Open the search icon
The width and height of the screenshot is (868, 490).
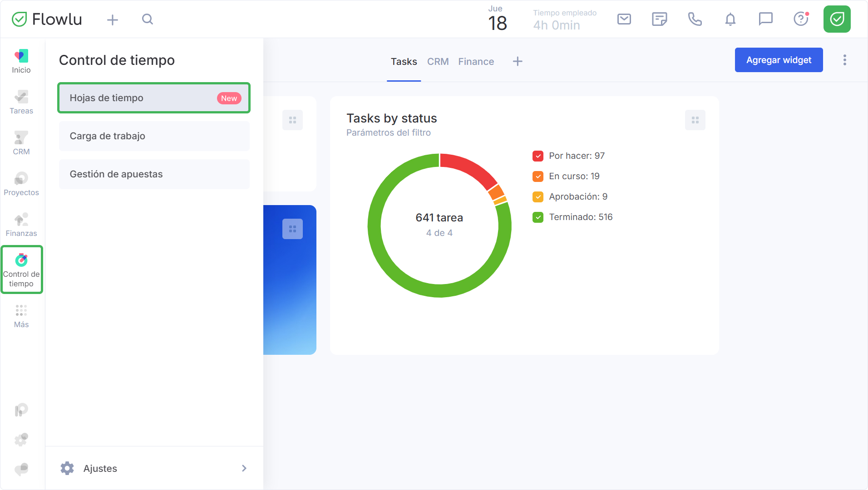[x=148, y=19]
